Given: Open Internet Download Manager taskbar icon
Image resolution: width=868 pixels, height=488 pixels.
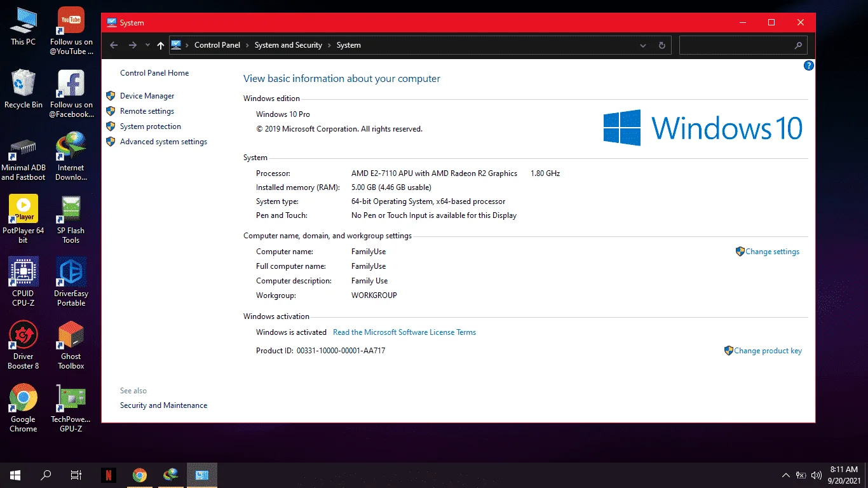Looking at the screenshot, I should [x=171, y=475].
